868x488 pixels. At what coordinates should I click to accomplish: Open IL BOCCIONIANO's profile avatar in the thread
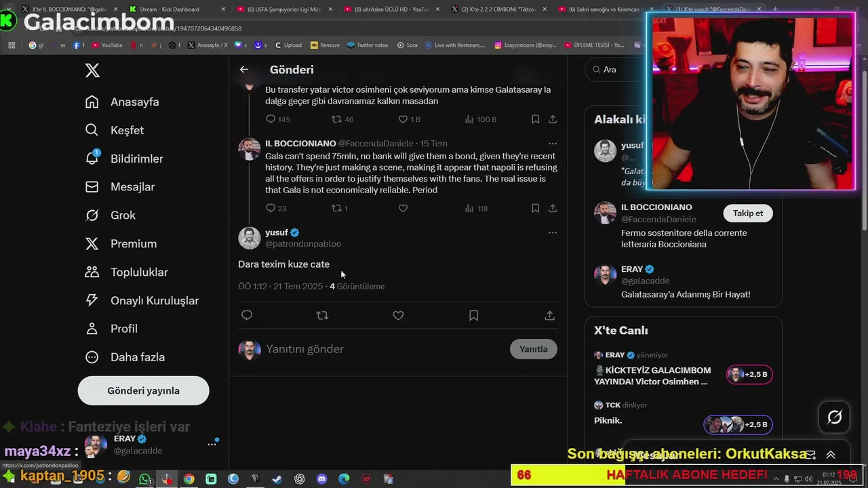click(x=250, y=149)
